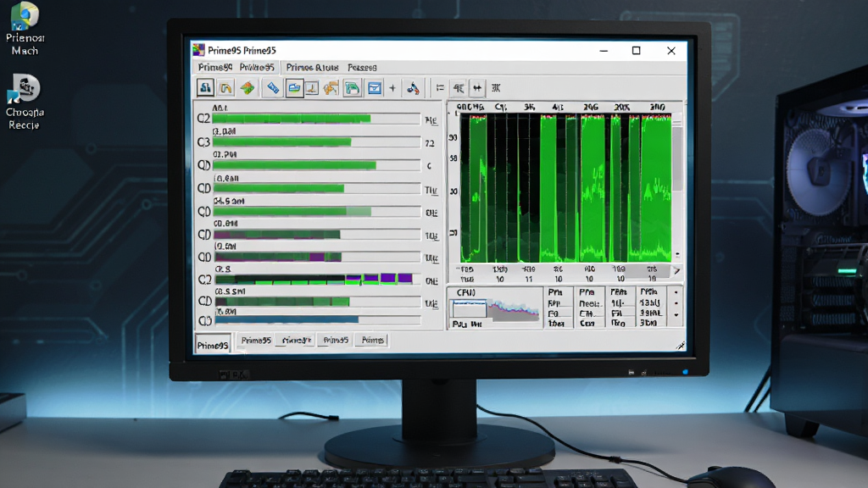Click the plus sign toolbar icon
Viewport: 868px width, 488px height.
(x=392, y=88)
